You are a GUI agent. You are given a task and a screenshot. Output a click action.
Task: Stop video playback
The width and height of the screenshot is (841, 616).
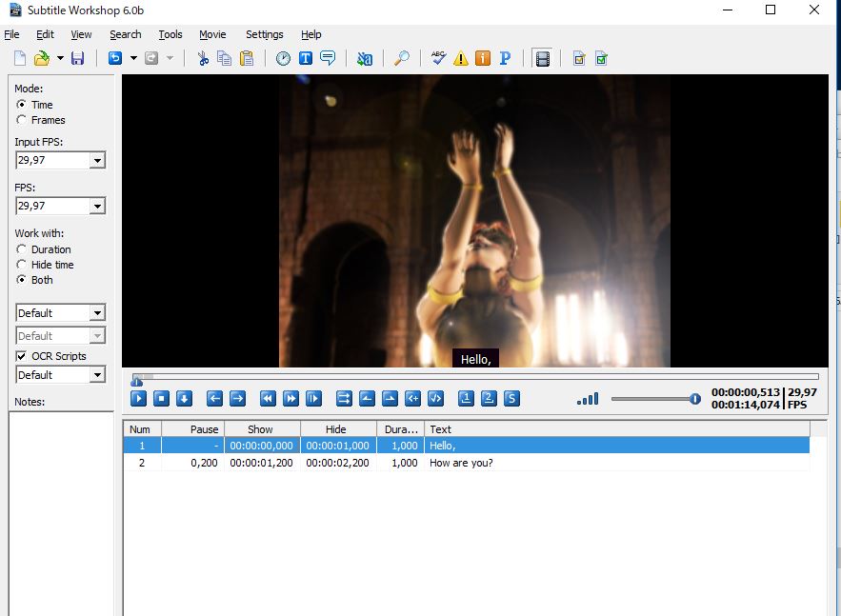coord(162,398)
